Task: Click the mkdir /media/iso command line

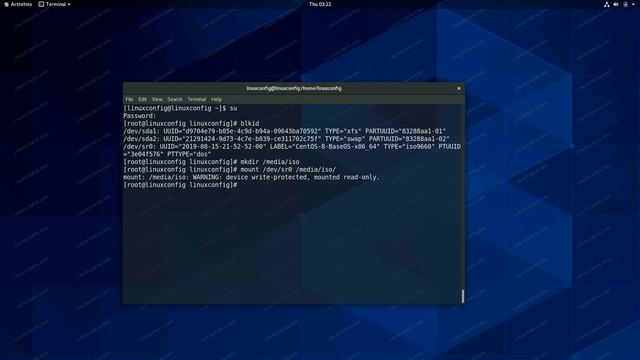Action: point(211,162)
